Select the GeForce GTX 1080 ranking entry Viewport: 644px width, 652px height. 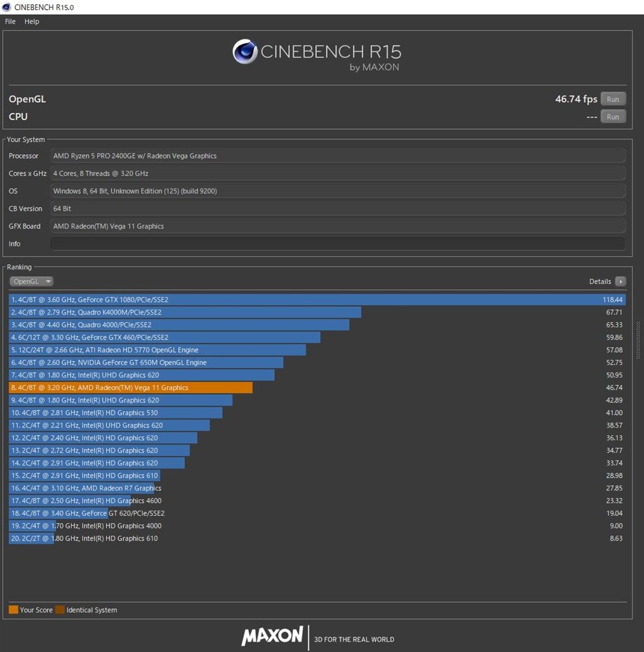[317, 300]
